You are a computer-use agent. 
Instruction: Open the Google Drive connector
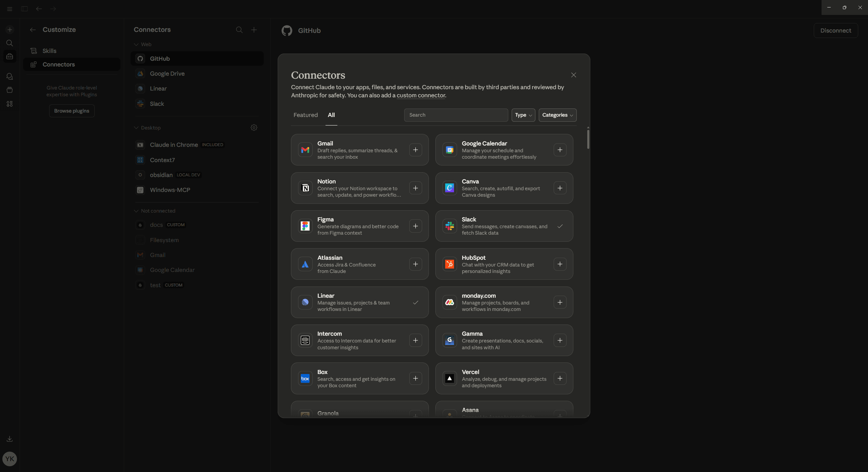point(167,73)
